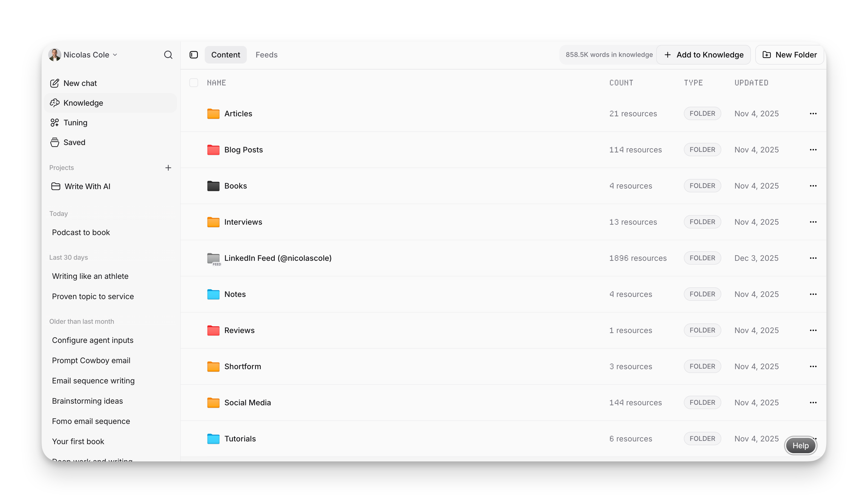Open more options for Articles row
Viewport: 868px width, 503px height.
pyautogui.click(x=813, y=114)
